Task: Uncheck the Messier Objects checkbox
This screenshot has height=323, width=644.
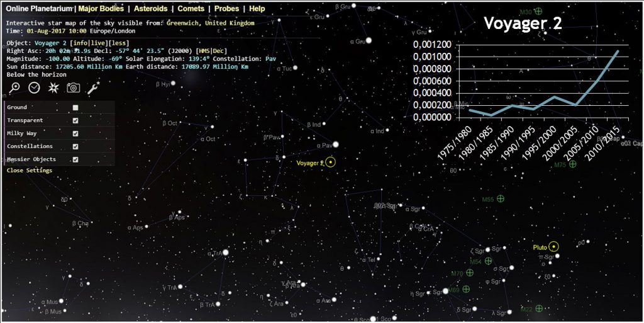Action: [x=75, y=160]
